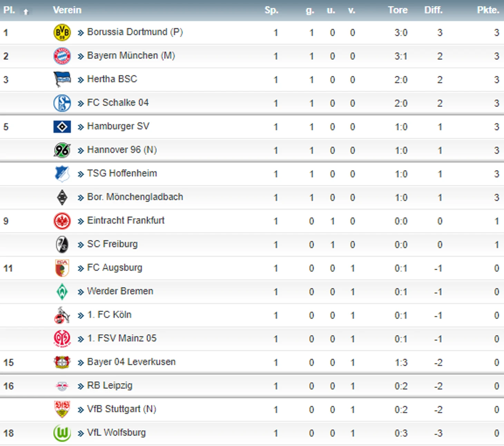
Task: Click the Verein column header
Action: [67, 10]
